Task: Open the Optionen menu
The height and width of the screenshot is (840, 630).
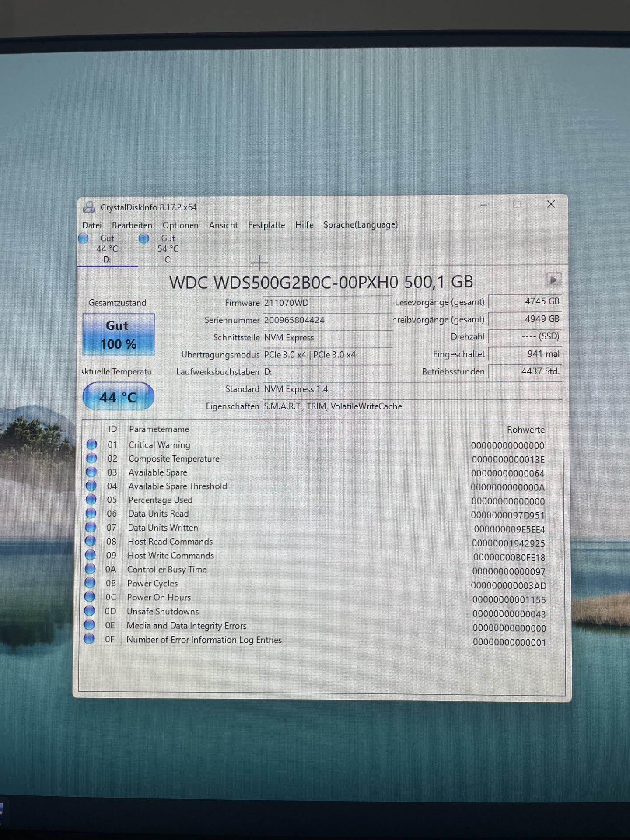Action: [x=181, y=225]
